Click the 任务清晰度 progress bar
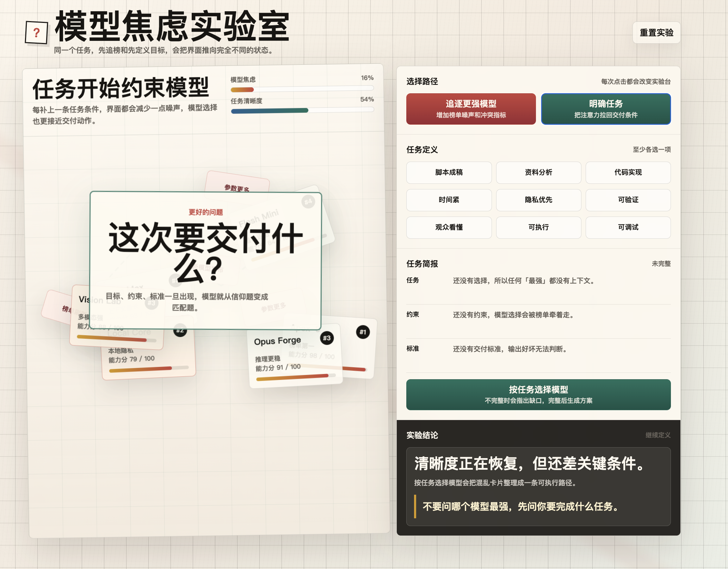This screenshot has width=728, height=569. point(302,110)
